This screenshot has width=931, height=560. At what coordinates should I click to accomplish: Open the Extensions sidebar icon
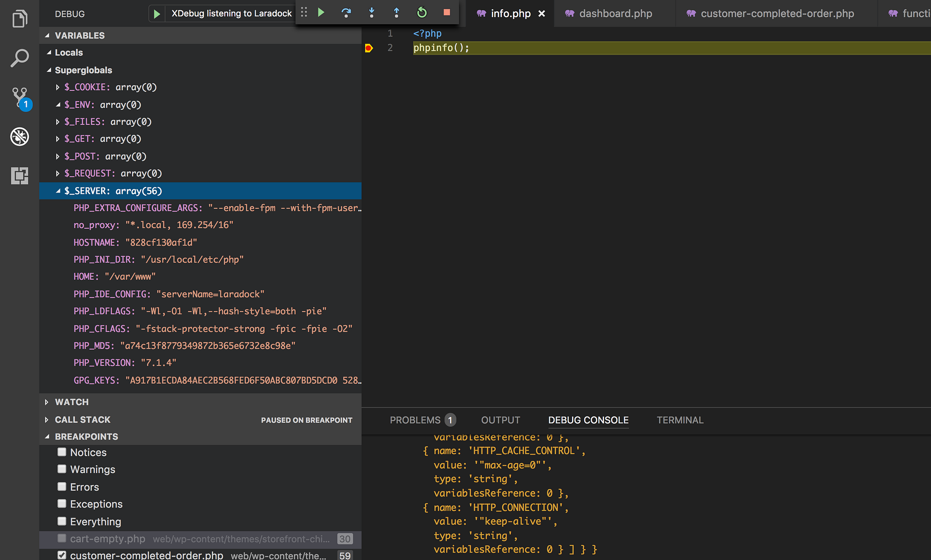point(19,176)
